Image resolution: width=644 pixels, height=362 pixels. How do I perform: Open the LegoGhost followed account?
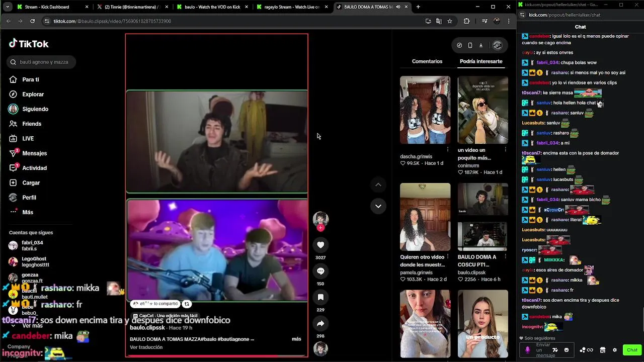(x=29, y=261)
